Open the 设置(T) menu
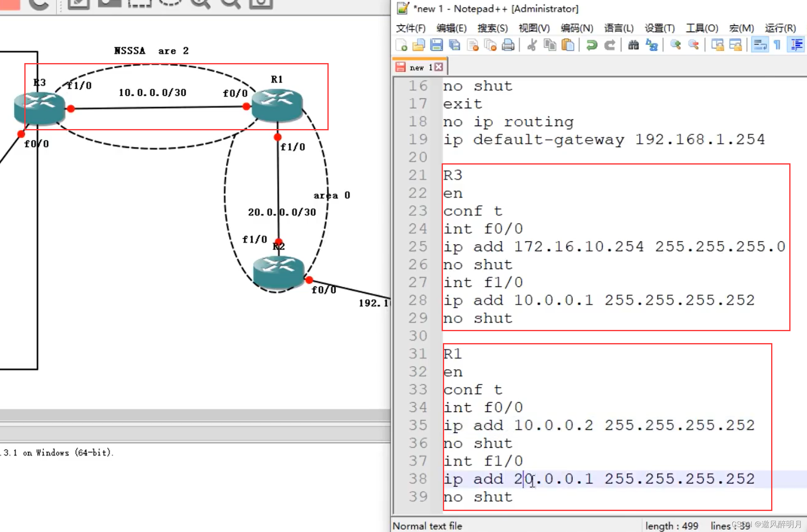The width and height of the screenshot is (807, 532). [x=660, y=28]
